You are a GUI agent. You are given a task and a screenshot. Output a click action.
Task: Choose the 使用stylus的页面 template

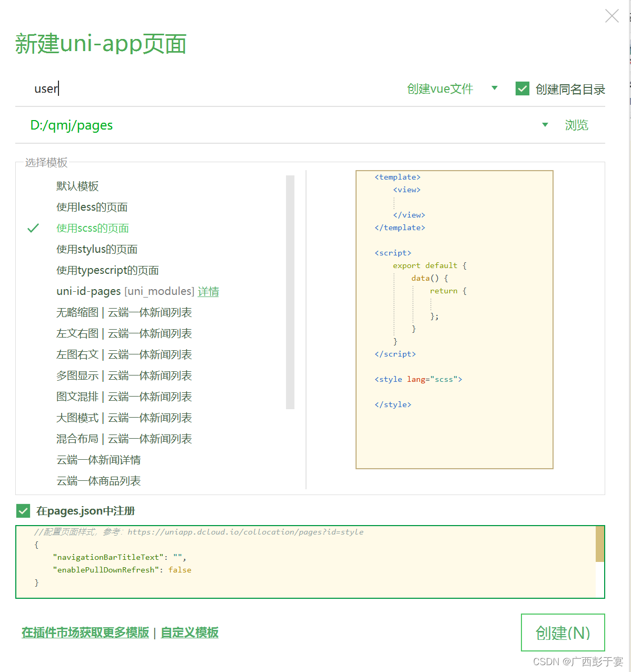(x=96, y=249)
